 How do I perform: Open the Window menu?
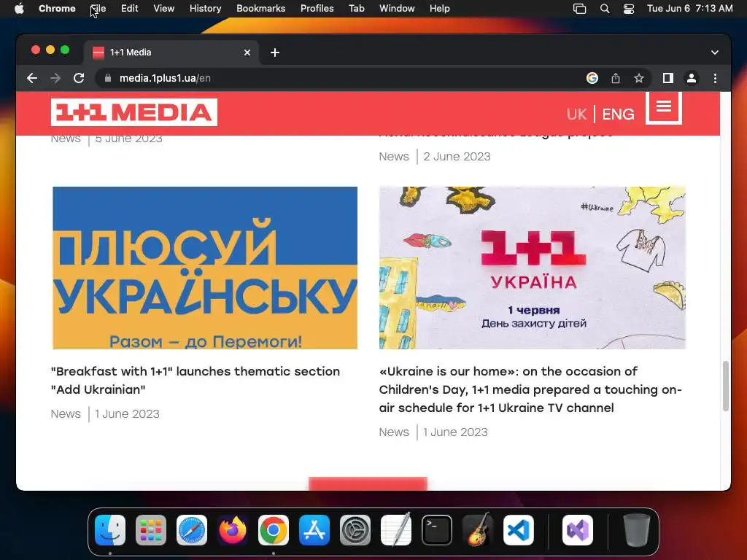click(397, 9)
